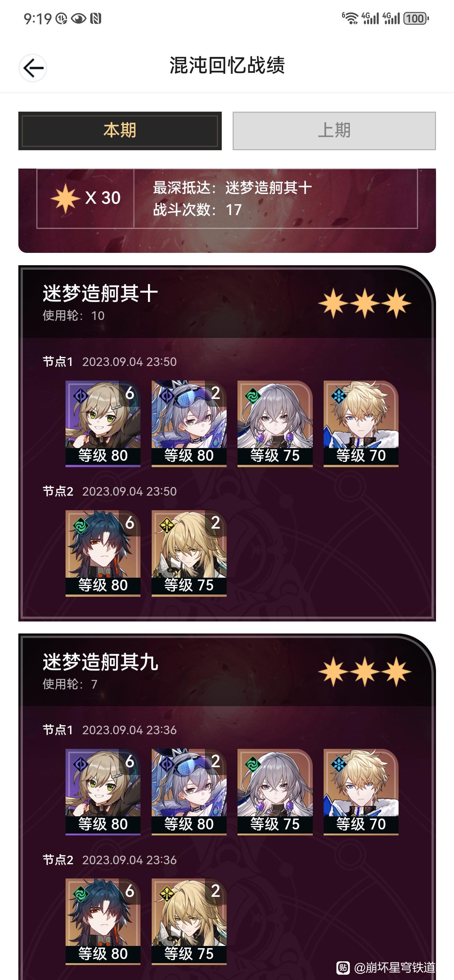The height and width of the screenshot is (980, 454).
Task: Switch to the 本期 tab
Action: (120, 130)
